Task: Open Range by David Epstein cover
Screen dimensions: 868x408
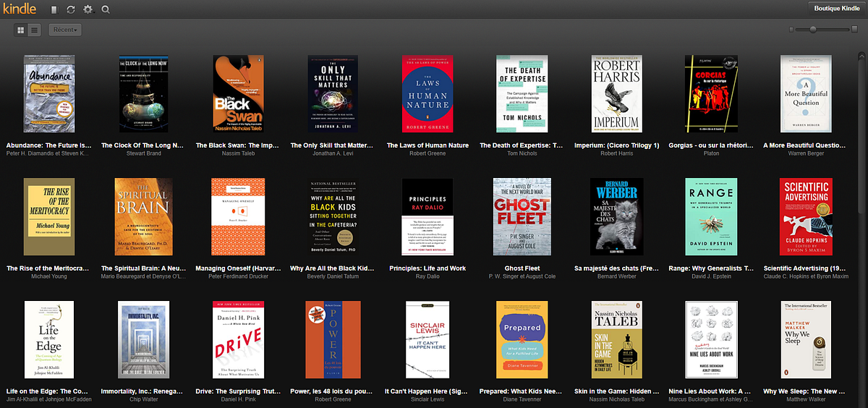Action: [711, 217]
